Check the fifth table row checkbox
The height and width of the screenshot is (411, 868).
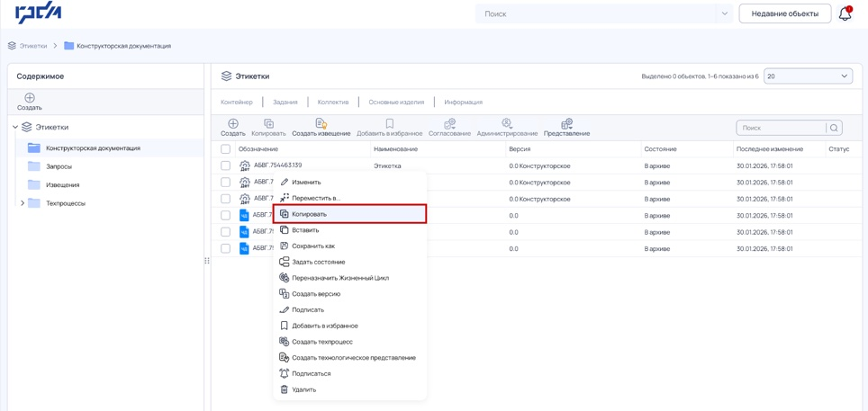225,232
